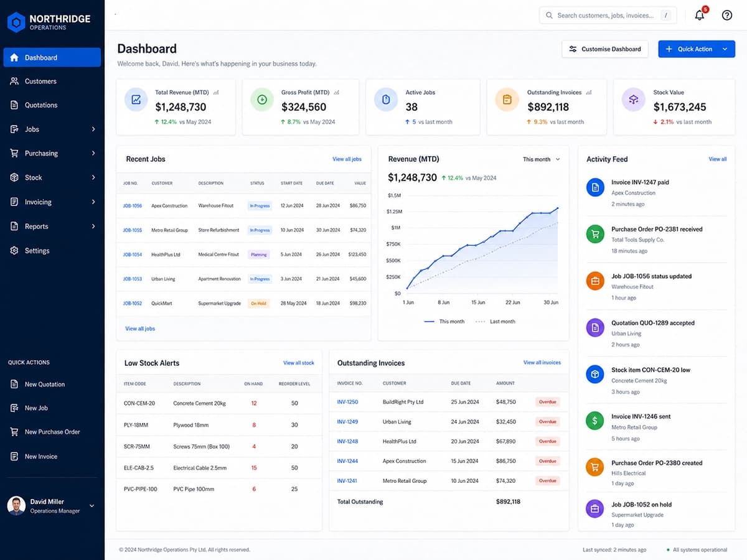Open the help question mark icon

(x=727, y=16)
